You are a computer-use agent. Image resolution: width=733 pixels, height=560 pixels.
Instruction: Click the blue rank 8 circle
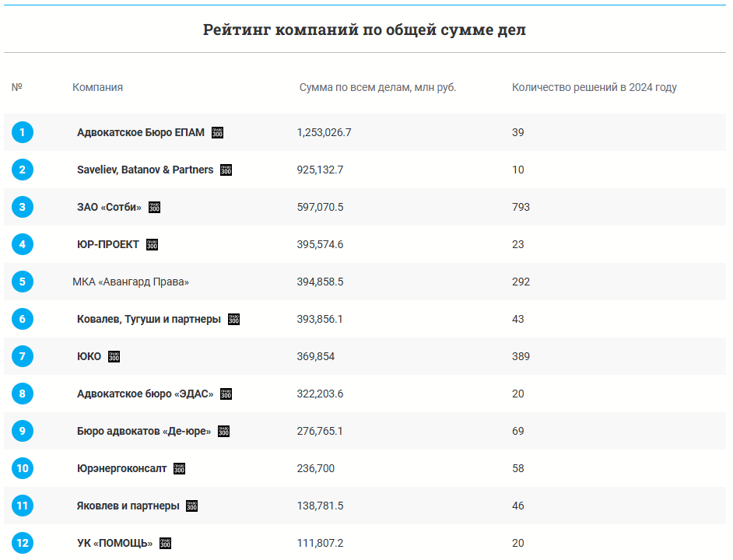[23, 394]
